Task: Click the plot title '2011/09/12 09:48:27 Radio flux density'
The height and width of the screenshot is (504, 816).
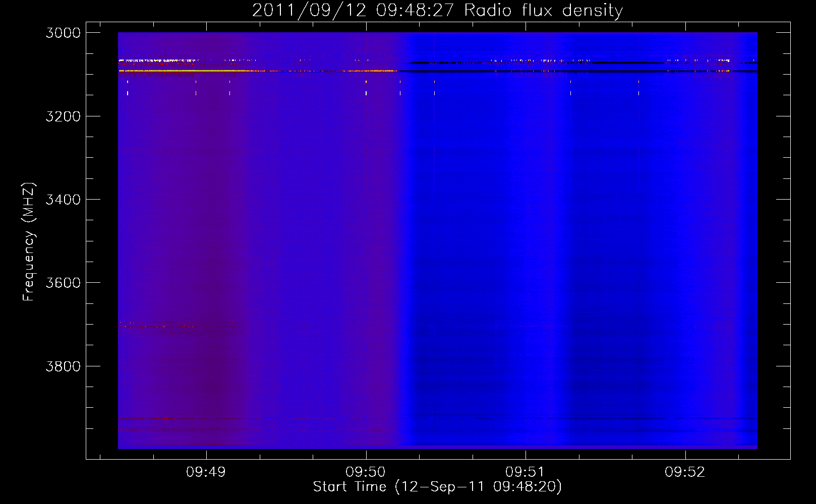Action: pyautogui.click(x=437, y=10)
